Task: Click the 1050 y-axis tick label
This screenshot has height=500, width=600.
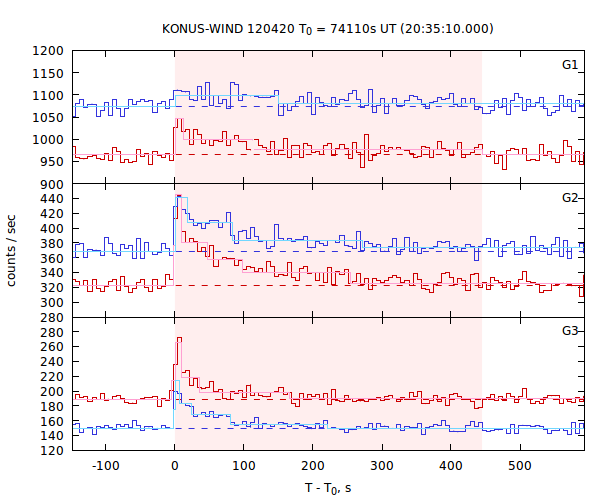Action: (48, 117)
